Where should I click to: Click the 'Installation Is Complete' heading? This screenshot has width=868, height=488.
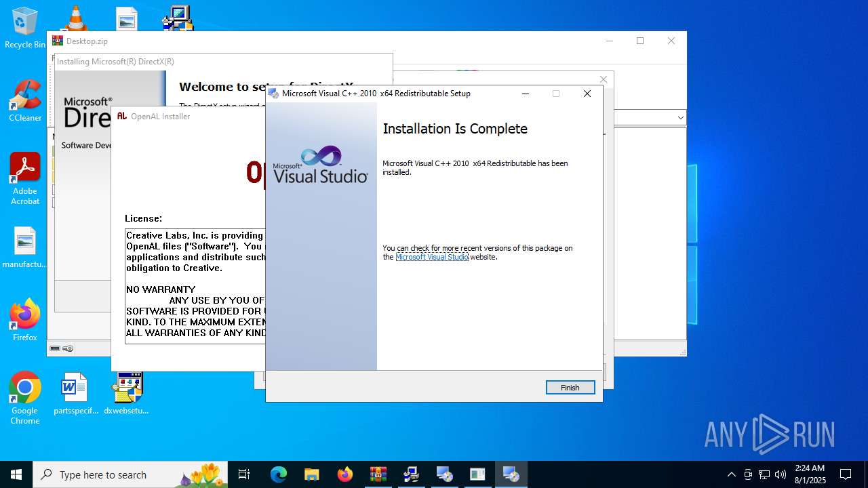455,129
